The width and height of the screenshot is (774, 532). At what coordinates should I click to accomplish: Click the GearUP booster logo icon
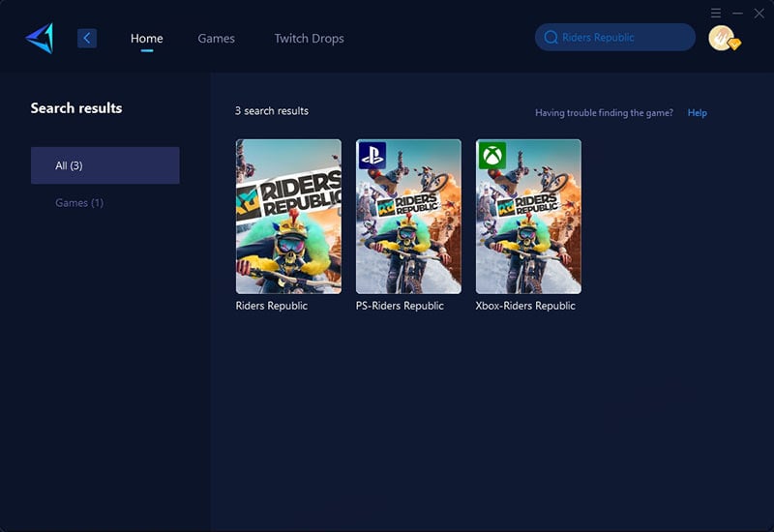point(40,38)
